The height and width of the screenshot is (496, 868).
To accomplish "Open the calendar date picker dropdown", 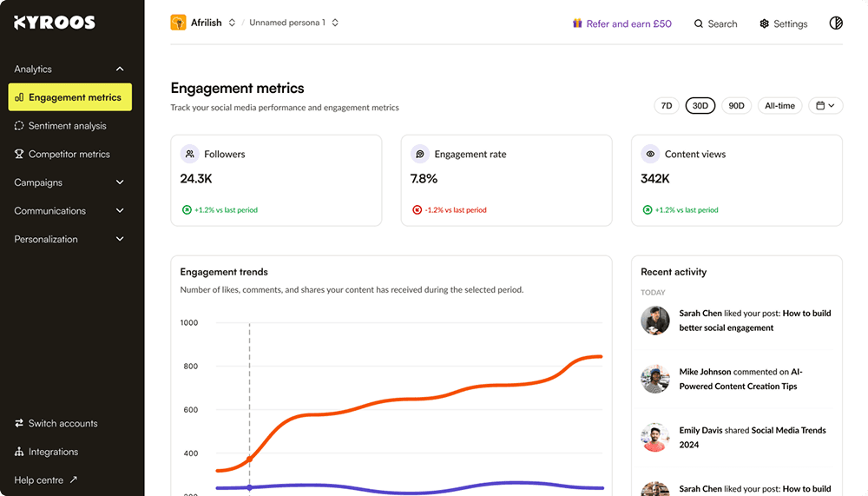I will click(826, 106).
